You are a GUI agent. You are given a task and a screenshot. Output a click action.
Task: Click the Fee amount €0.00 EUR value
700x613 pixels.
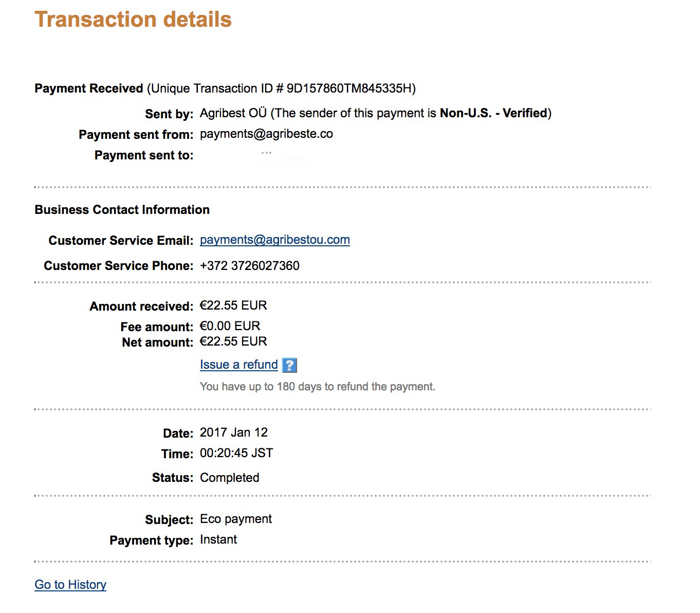point(230,326)
